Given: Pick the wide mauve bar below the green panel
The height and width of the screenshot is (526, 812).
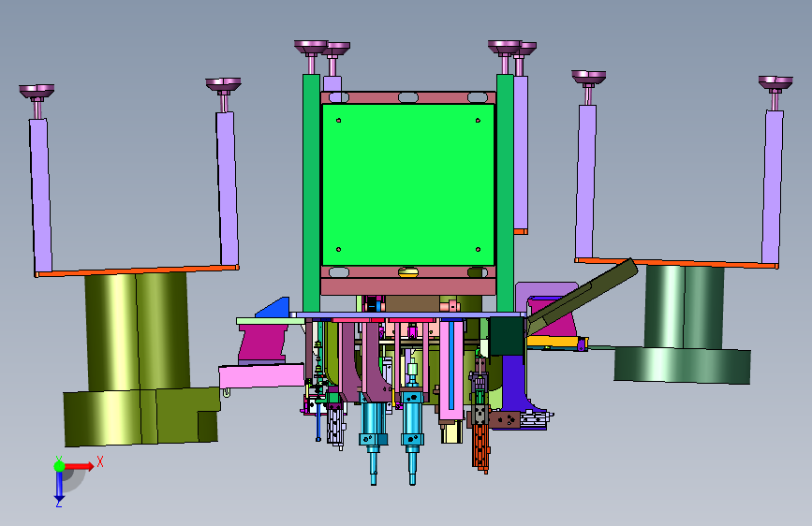Looking at the screenshot, I should [x=408, y=286].
